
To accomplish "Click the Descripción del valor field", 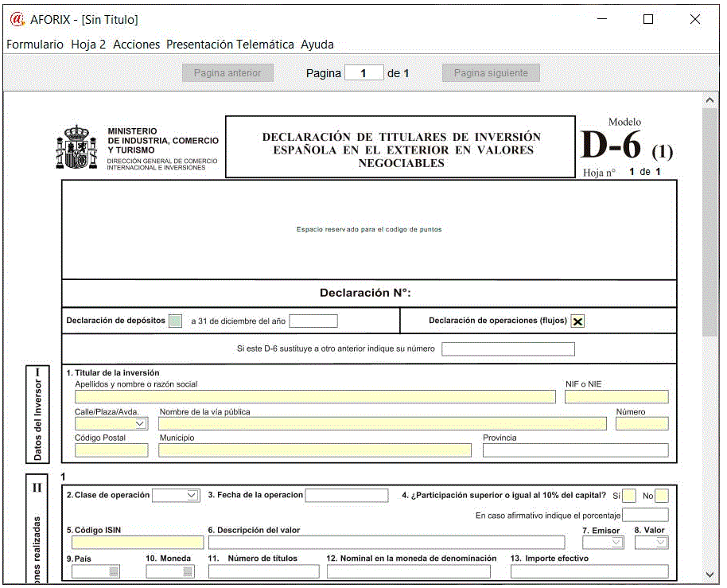I will (387, 543).
